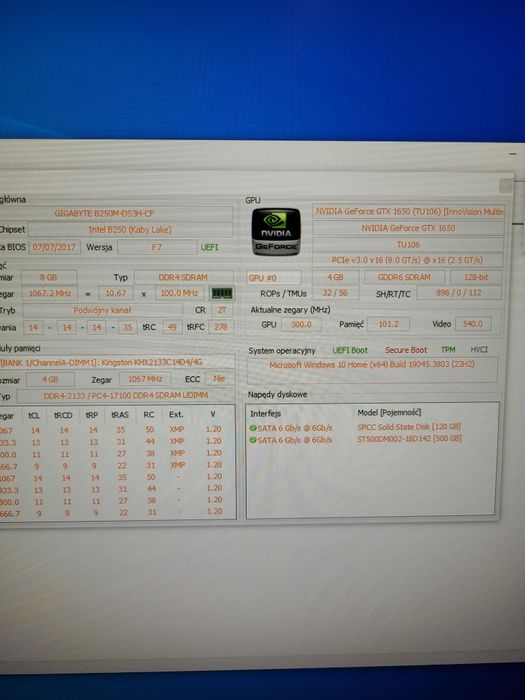The height and width of the screenshot is (700, 525).
Task: Click the PCIe v3.0 x16 (8.0 GT/s) field
Action: [x=407, y=260]
